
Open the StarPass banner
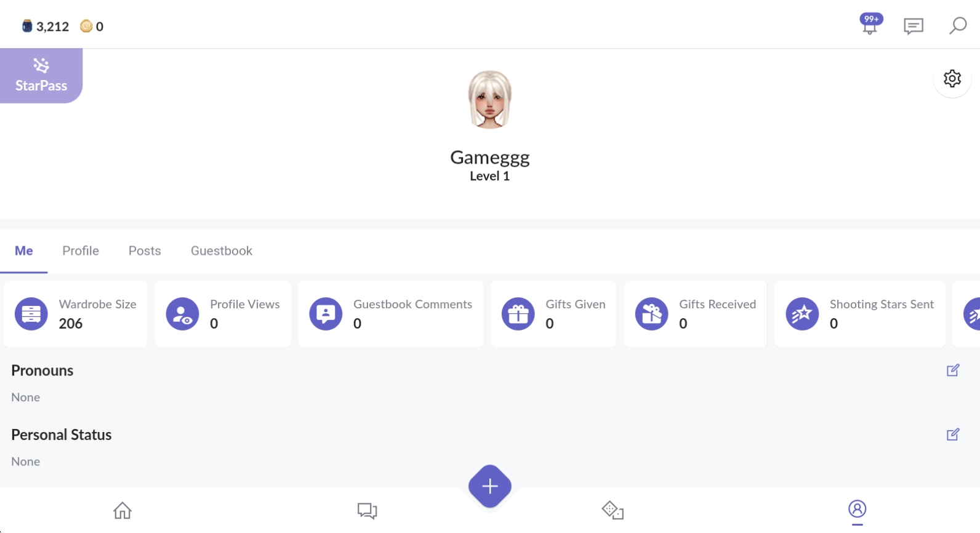coord(41,76)
